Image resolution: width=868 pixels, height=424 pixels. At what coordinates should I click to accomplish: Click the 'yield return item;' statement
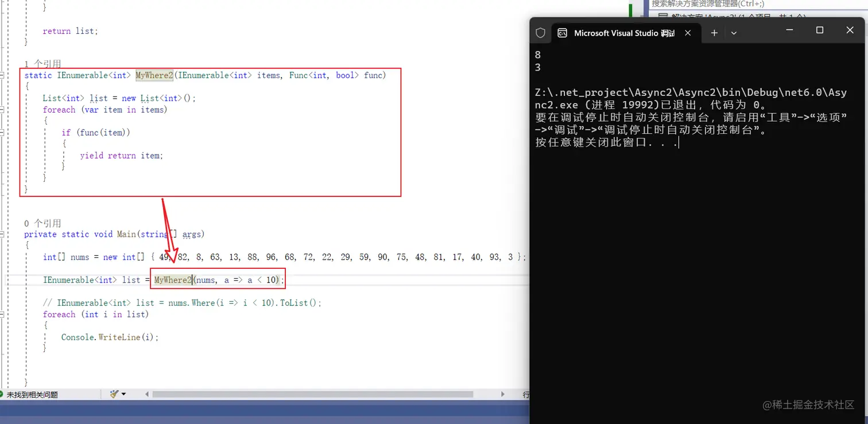click(122, 155)
